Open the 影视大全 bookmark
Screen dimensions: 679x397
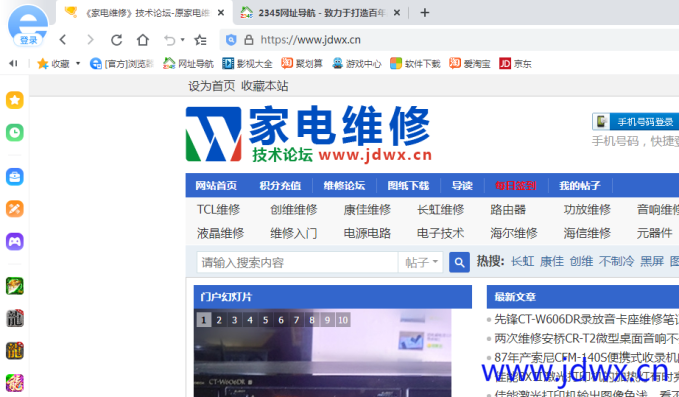coord(247,64)
